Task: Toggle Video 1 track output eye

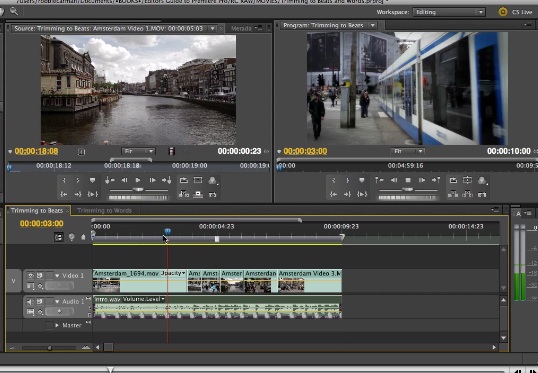Action: 31,276
